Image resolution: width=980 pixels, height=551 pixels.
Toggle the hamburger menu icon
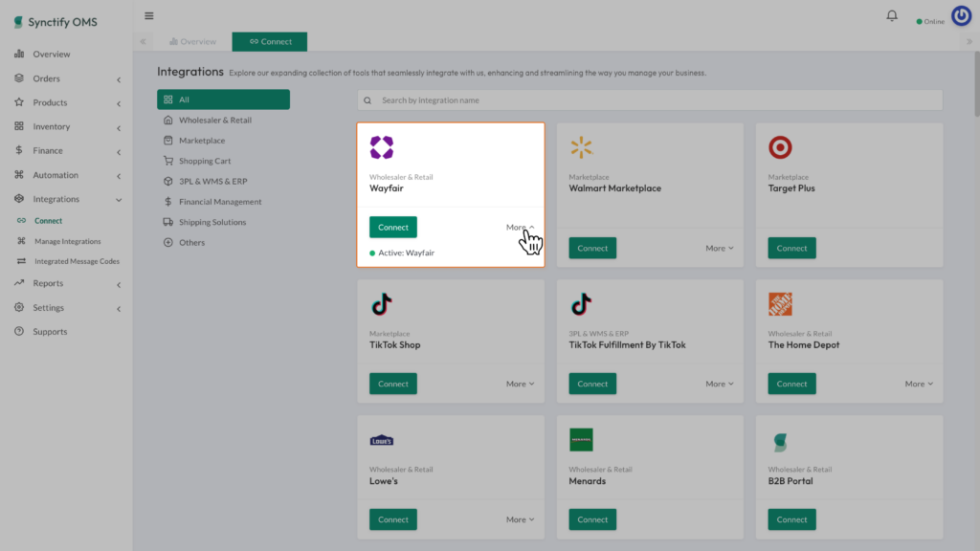(148, 15)
